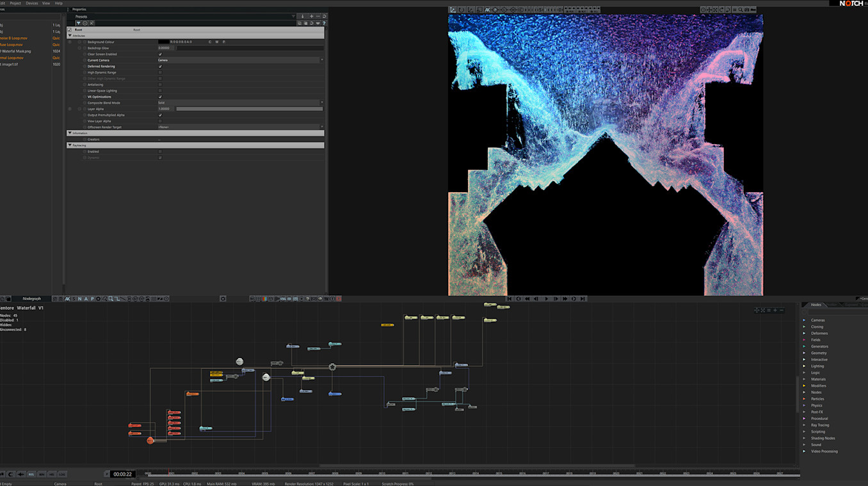This screenshot has width=868, height=486.
Task: Open the Offscreen Render Target dropdown
Action: pyautogui.click(x=241, y=127)
